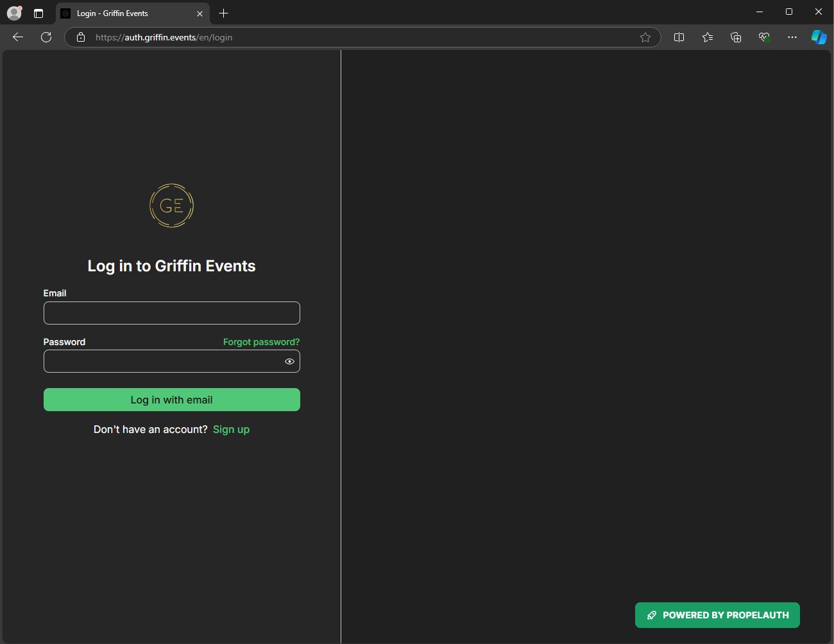Click the Log in to Griffin Events heading

(x=171, y=266)
